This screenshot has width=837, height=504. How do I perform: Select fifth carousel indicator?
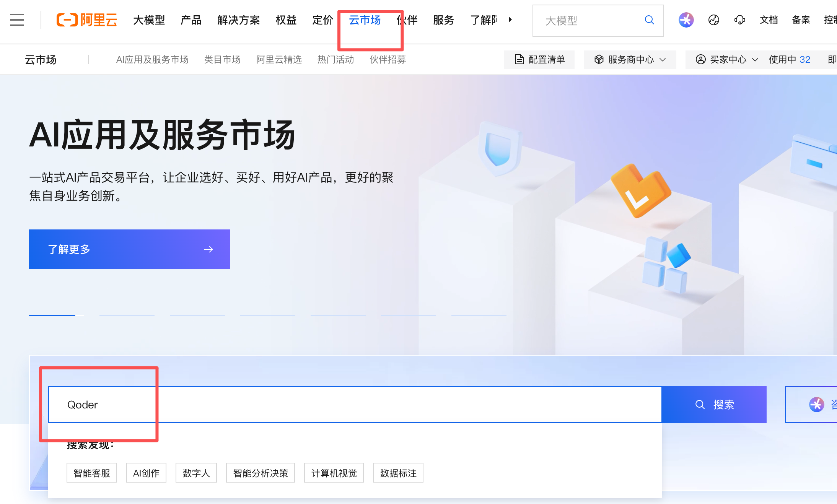[x=338, y=315]
